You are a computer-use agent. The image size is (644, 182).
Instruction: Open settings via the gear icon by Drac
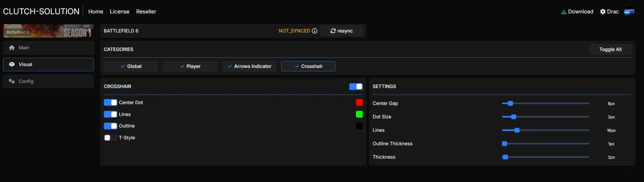[603, 12]
